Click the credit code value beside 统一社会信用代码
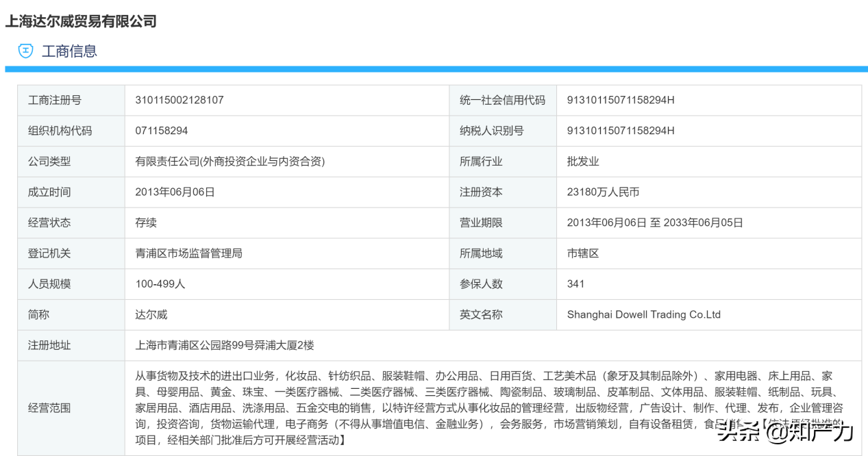Image resolution: width=868 pixels, height=456 pixels. coord(621,100)
